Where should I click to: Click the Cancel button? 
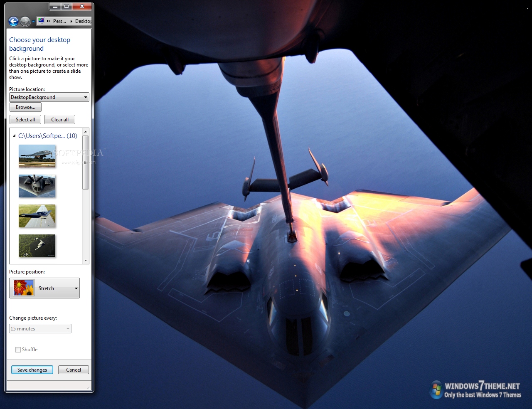pyautogui.click(x=74, y=370)
